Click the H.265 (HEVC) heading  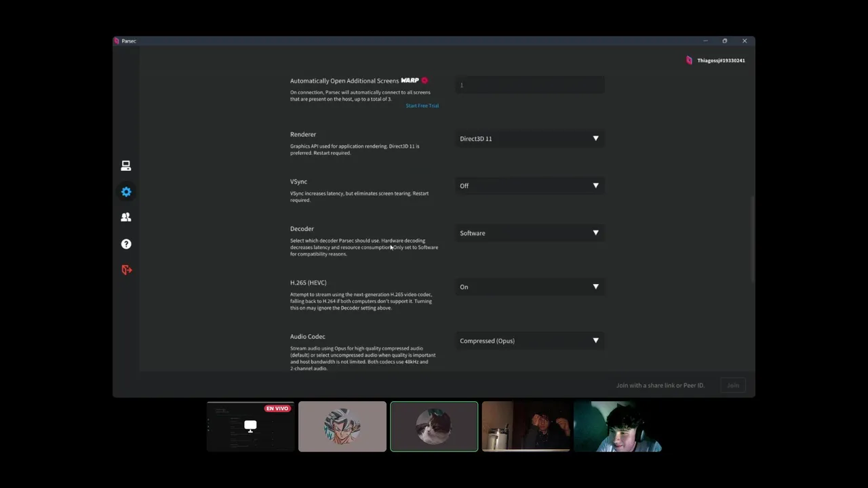click(308, 283)
